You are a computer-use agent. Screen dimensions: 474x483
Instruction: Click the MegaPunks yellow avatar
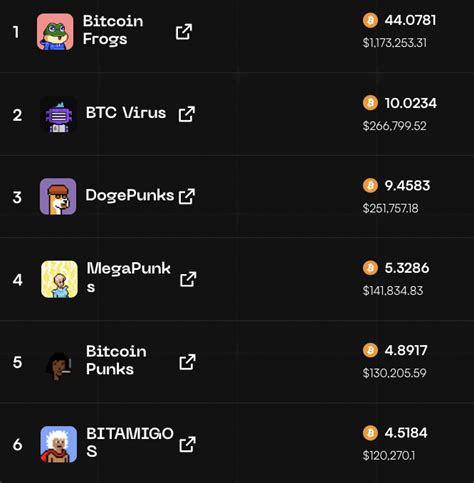pyautogui.click(x=59, y=279)
